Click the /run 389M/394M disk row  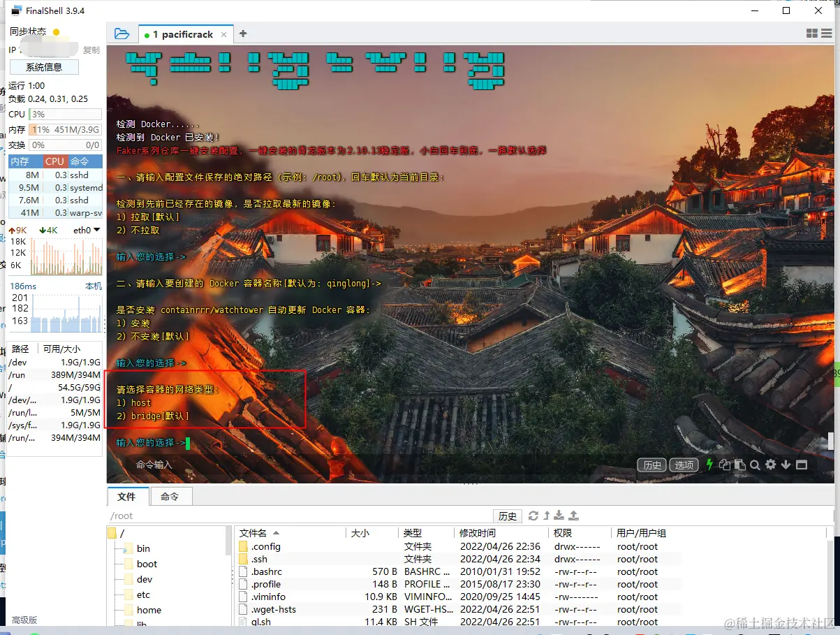[x=55, y=374]
